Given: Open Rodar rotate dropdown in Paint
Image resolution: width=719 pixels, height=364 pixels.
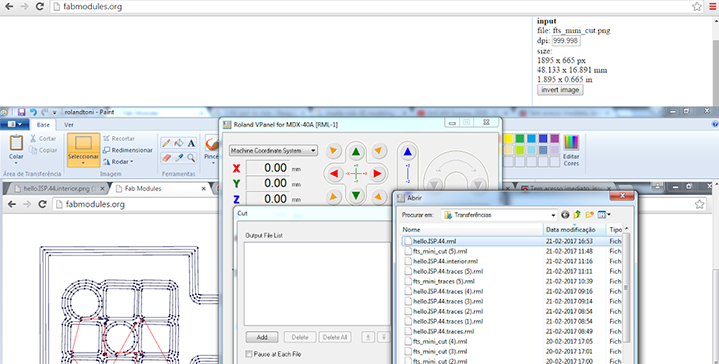Looking at the screenshot, I should 118,162.
